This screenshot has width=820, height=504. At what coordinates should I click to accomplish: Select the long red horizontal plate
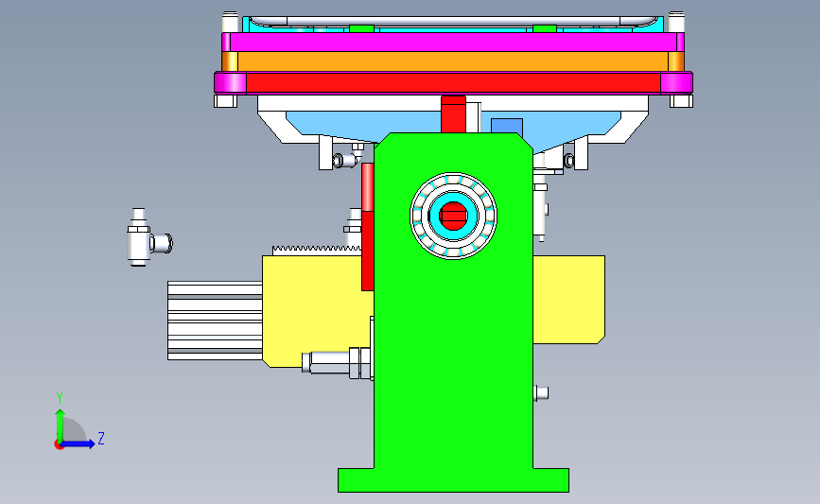point(453,82)
